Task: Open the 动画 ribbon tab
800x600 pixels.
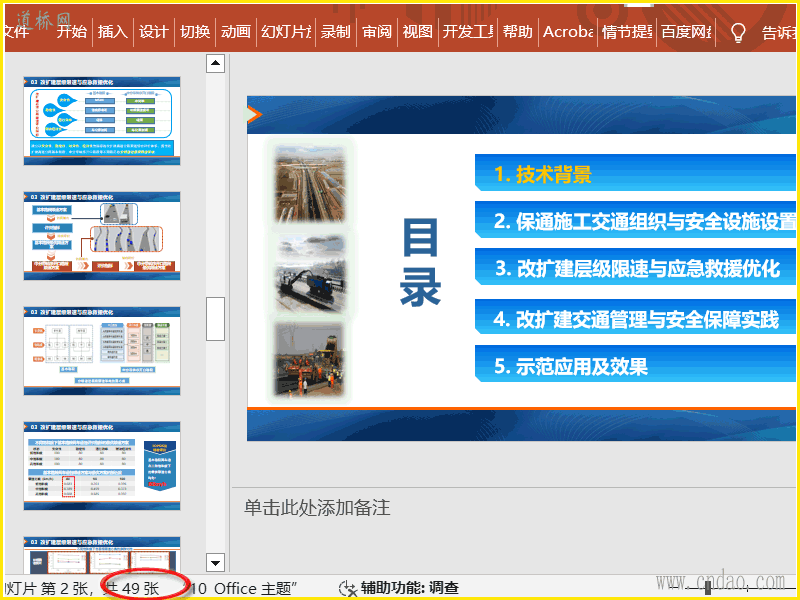Action: [236, 32]
